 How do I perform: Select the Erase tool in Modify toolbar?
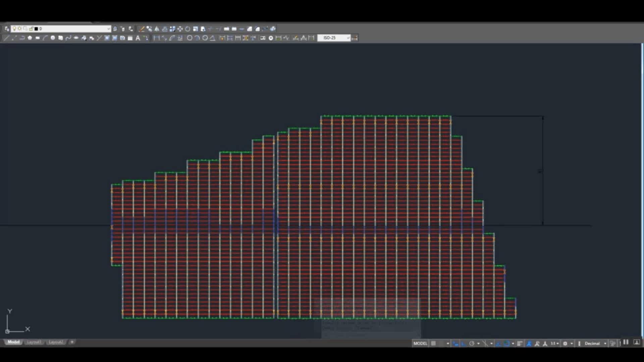142,29
